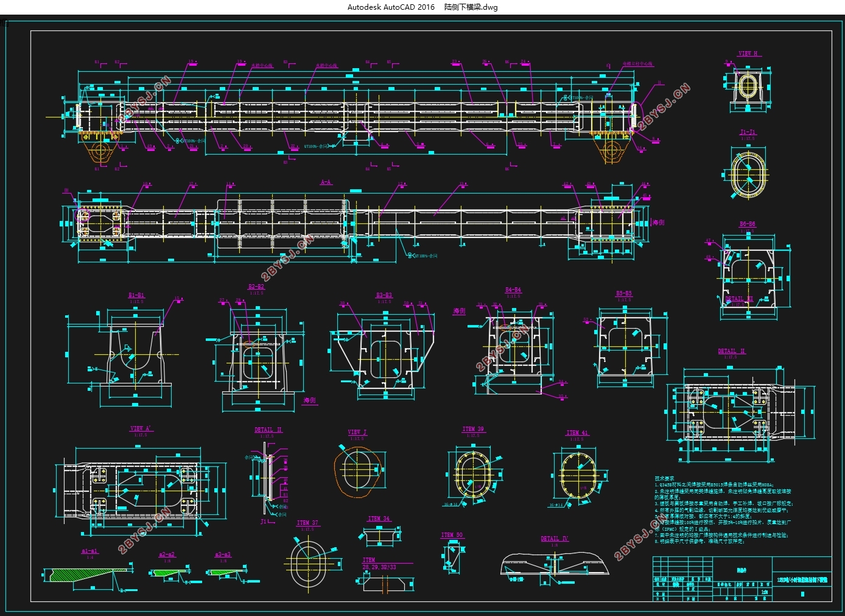Click the "陆侧下横梁.dwg" file name in title
The height and width of the screenshot is (616, 845).
click(471, 7)
